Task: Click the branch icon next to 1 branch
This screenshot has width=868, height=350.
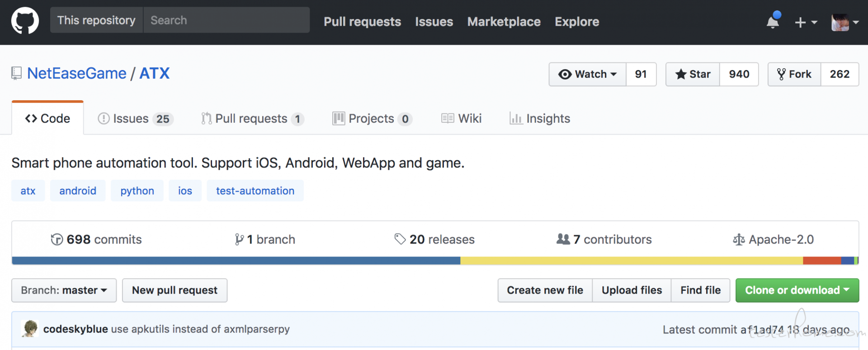Action: pyautogui.click(x=239, y=239)
